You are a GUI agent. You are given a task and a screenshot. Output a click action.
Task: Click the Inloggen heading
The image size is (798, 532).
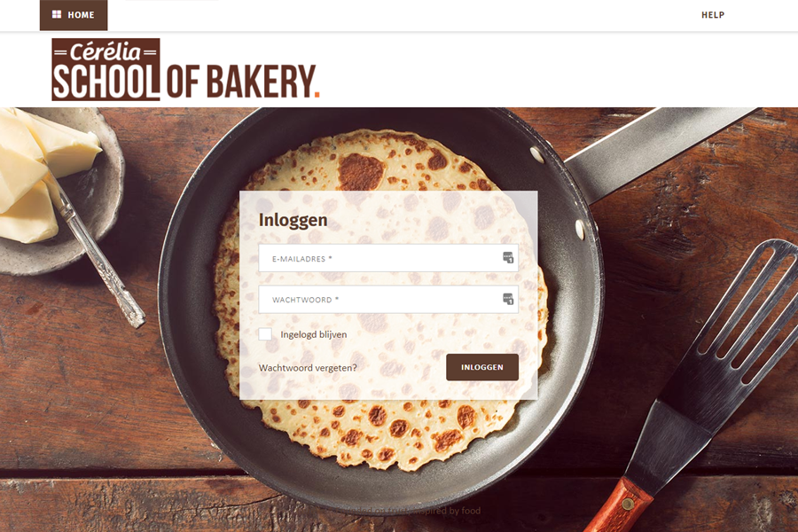click(x=293, y=221)
